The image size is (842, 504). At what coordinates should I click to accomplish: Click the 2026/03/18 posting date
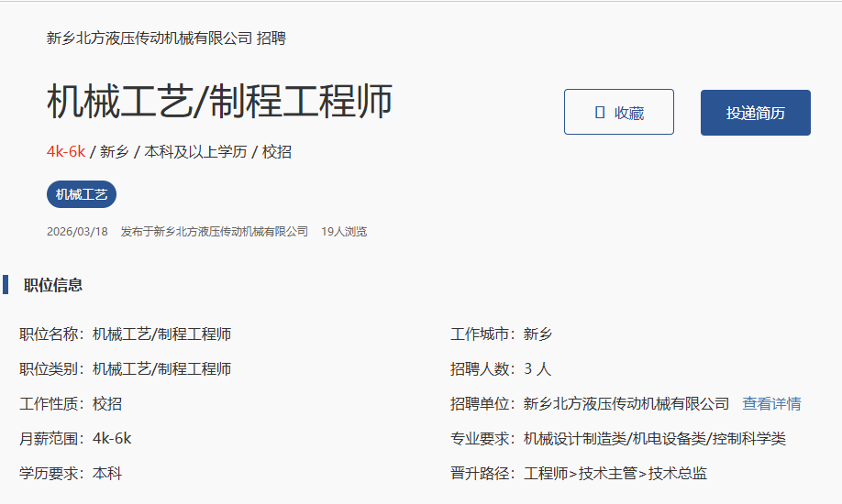tap(77, 232)
